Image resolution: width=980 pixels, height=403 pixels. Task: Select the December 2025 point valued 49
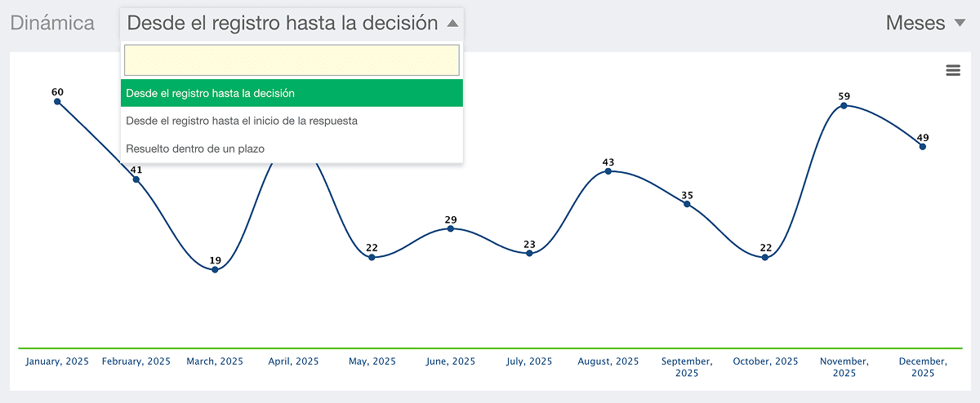pos(923,146)
